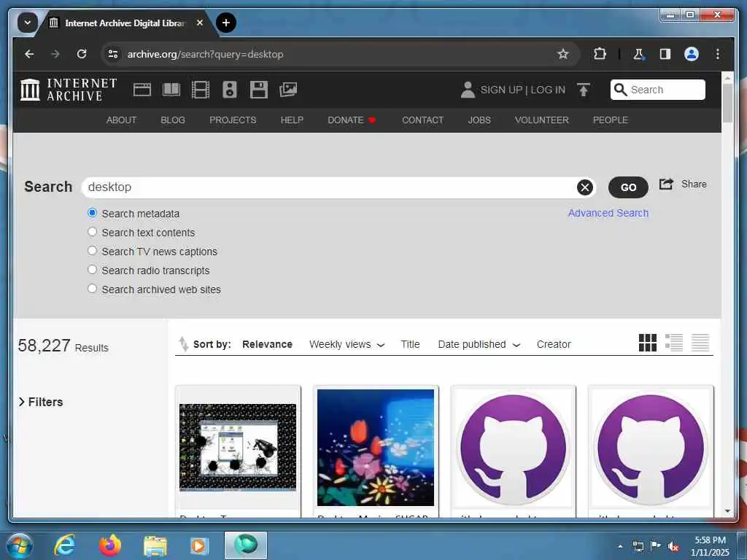Reload the archive.org page
The width and height of the screenshot is (747, 560).
[82, 54]
